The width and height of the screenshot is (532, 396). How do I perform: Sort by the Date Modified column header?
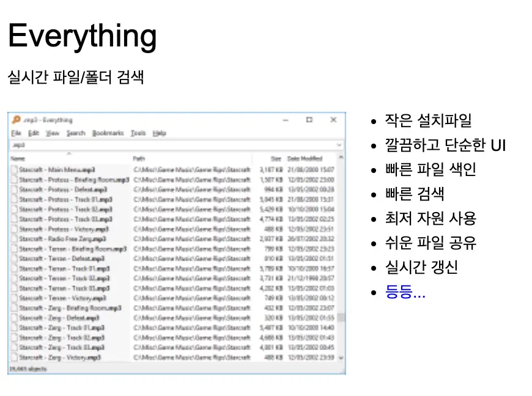(x=305, y=158)
